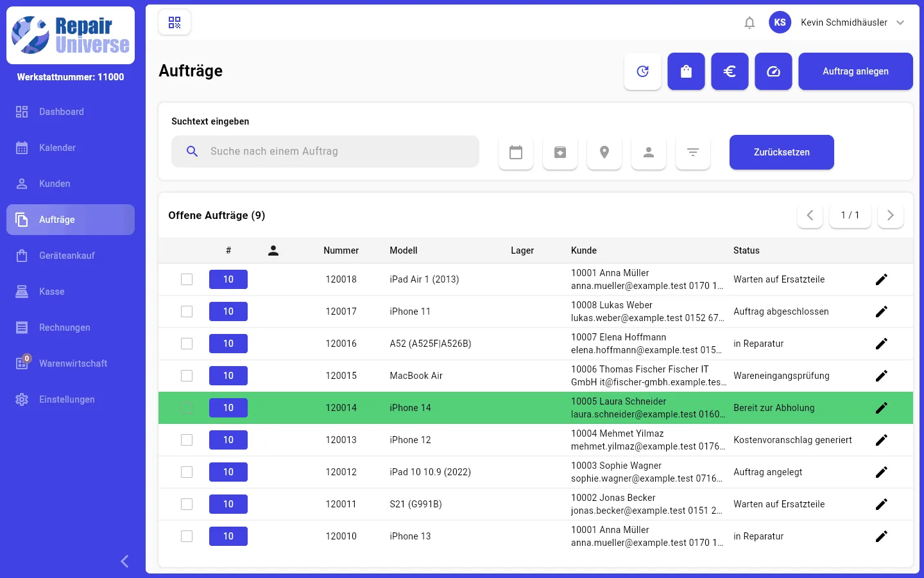Open Einstellungen in the sidebar
Viewport: 924px width, 578px height.
[71, 399]
